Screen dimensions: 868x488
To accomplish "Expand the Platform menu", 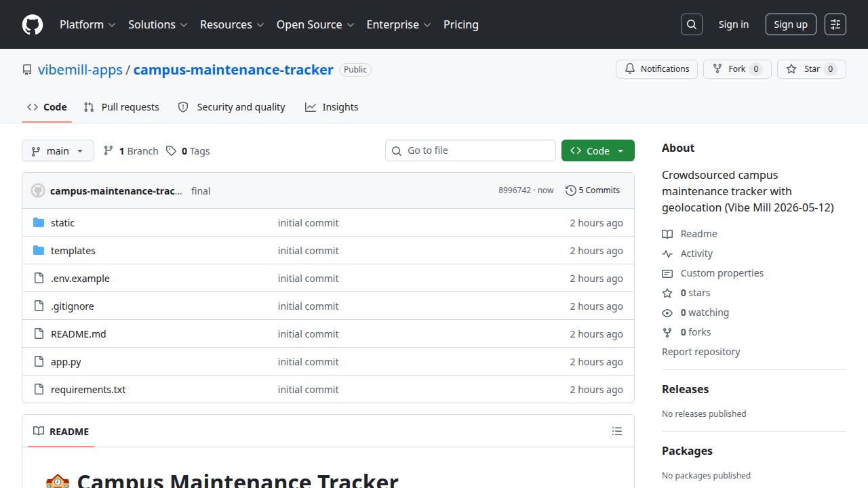I will point(87,24).
